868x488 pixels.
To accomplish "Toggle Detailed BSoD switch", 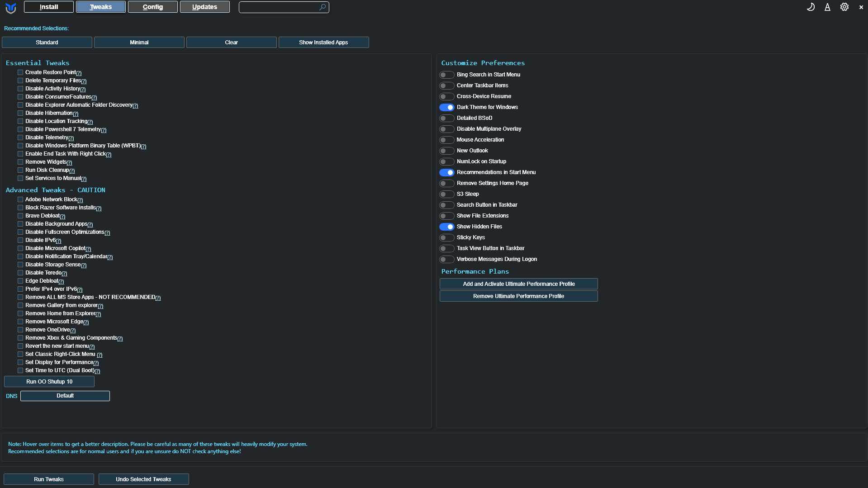I will coord(447,118).
